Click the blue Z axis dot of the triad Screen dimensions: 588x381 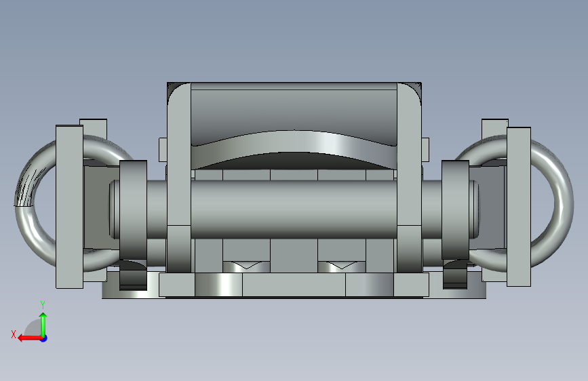[x=44, y=338]
